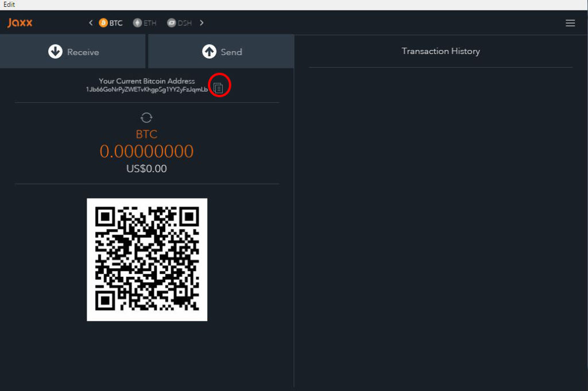Go to previous coin with left chevron
Screen dimensions: 588x391
point(91,23)
